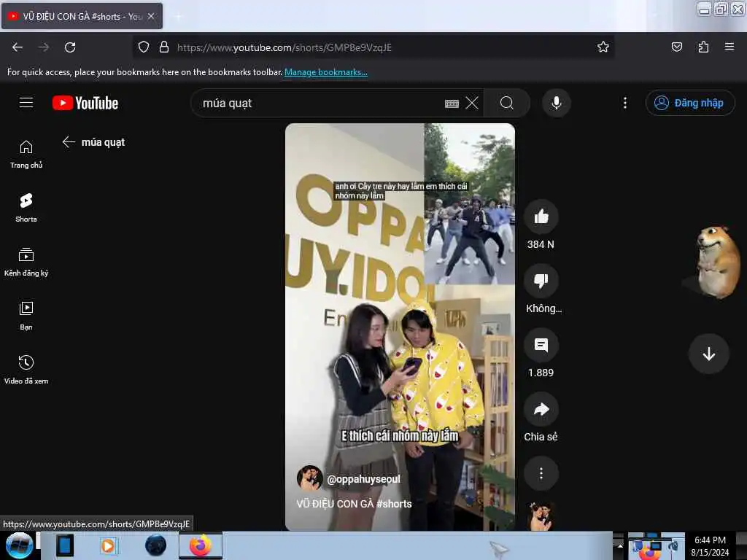Show hidden system tray icons
747x560 pixels.
coord(620,545)
